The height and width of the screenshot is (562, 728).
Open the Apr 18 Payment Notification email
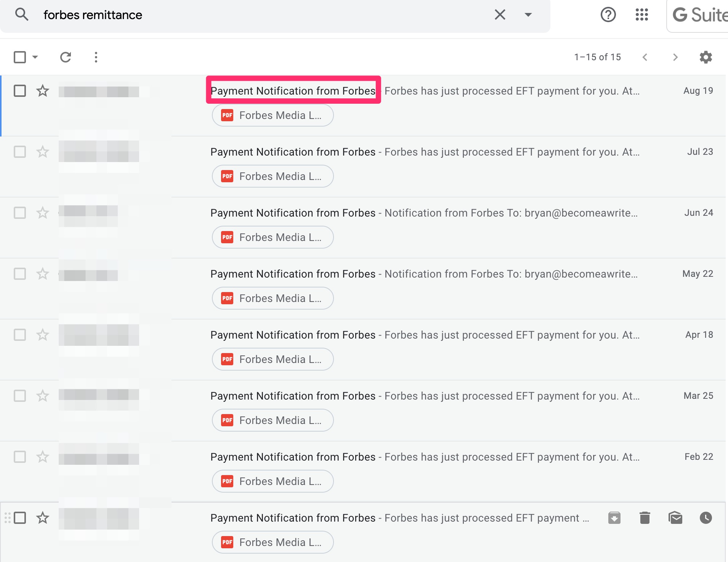(293, 335)
